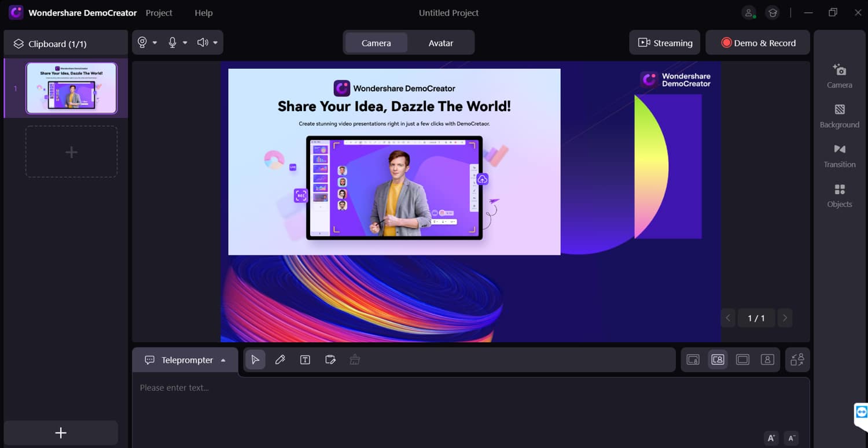This screenshot has width=868, height=448.
Task: Select the cursor pointer tool
Action: point(255,360)
